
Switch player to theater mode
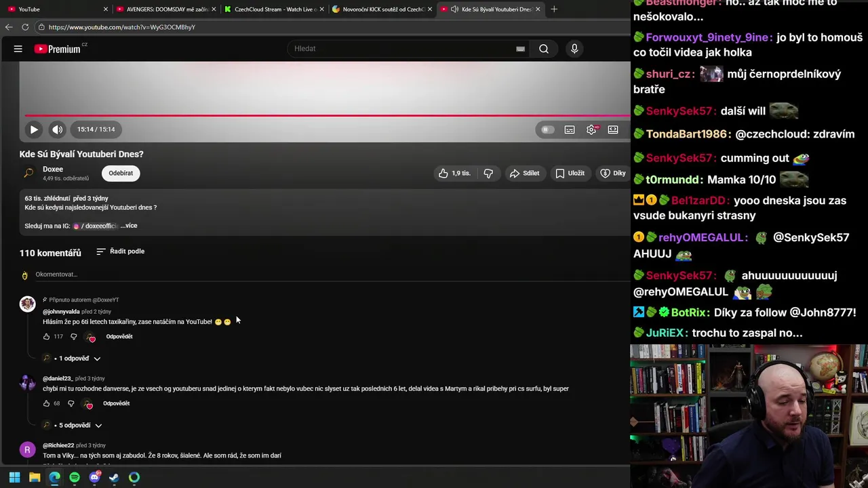pyautogui.click(x=613, y=129)
